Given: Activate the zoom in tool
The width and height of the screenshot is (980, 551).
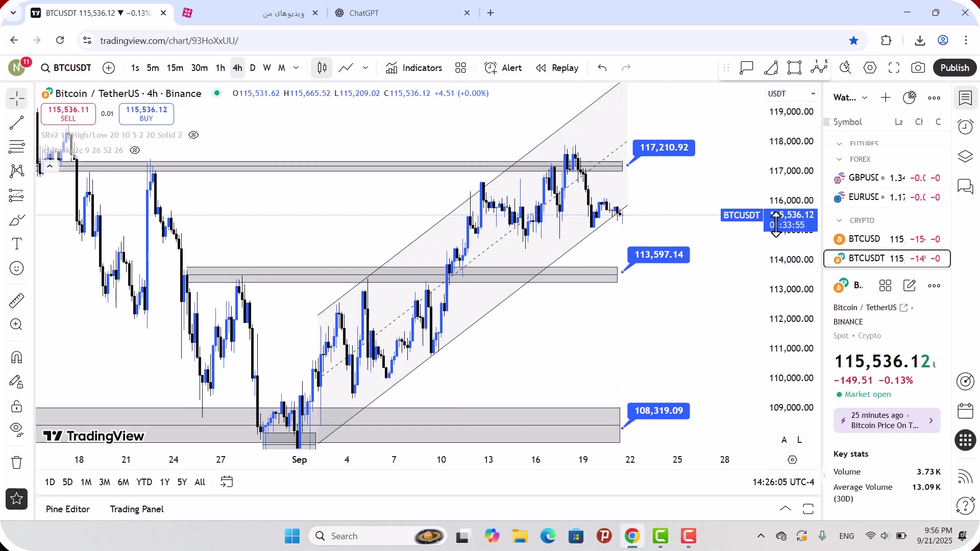Looking at the screenshot, I should coord(16,325).
